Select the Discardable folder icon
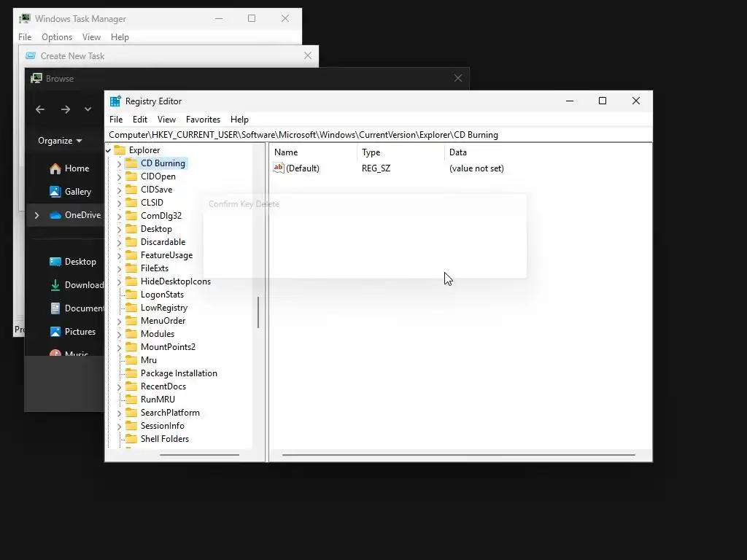This screenshot has width=747, height=560. tap(131, 242)
